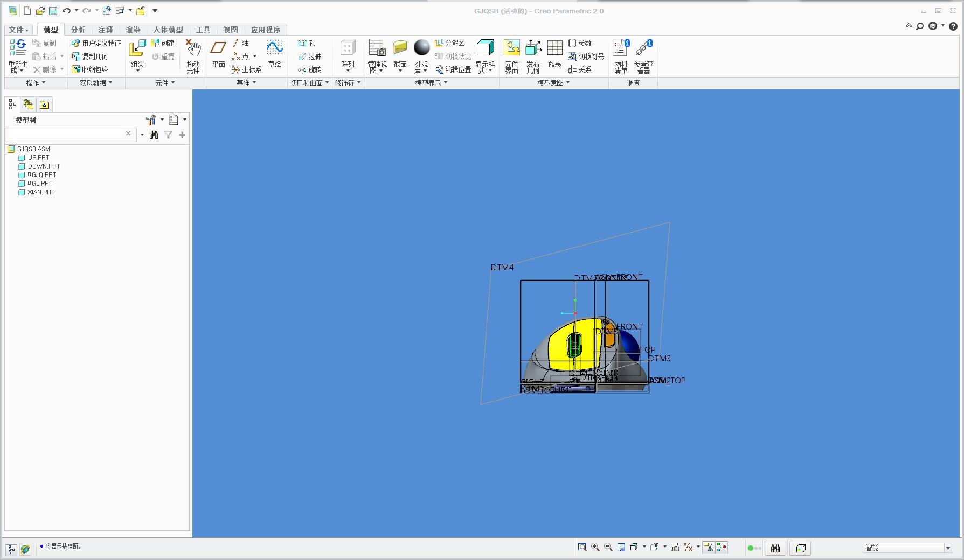Click the Axis (轴) datum tool
This screenshot has width=964, height=560.
pos(241,43)
